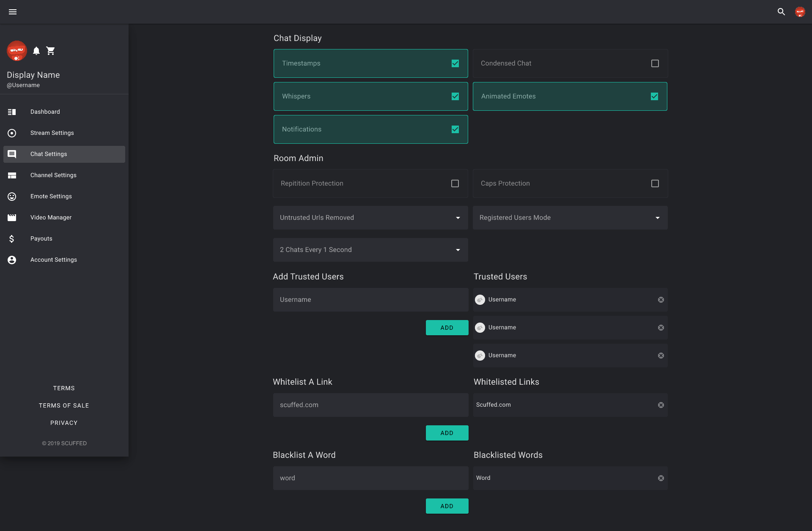Open the hamburger menu icon
812x531 pixels.
[x=13, y=12]
